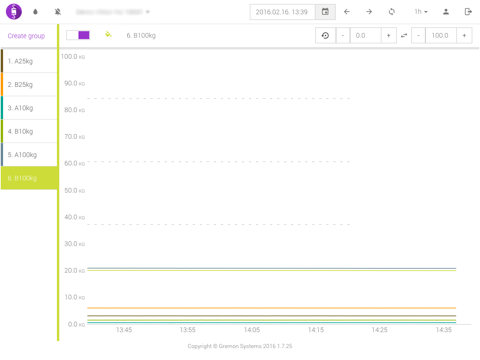Click the Create group link
480x360 pixels.
26,36
